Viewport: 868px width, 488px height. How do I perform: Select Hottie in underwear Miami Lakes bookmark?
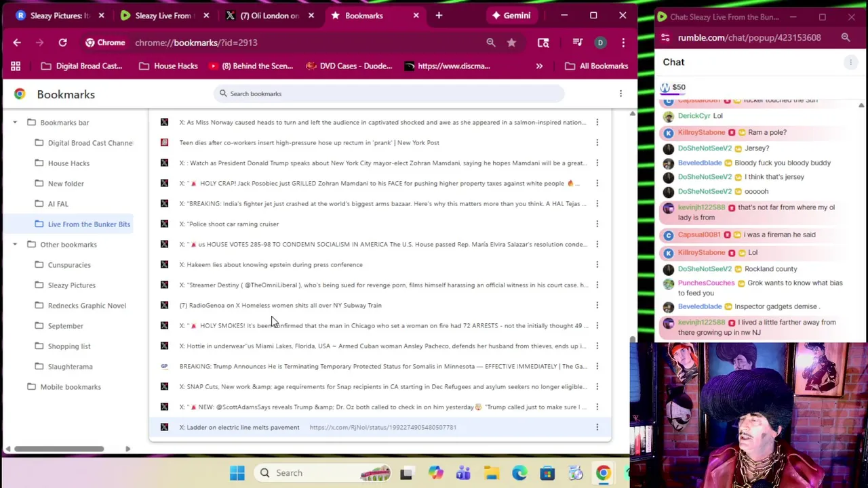[x=380, y=346]
